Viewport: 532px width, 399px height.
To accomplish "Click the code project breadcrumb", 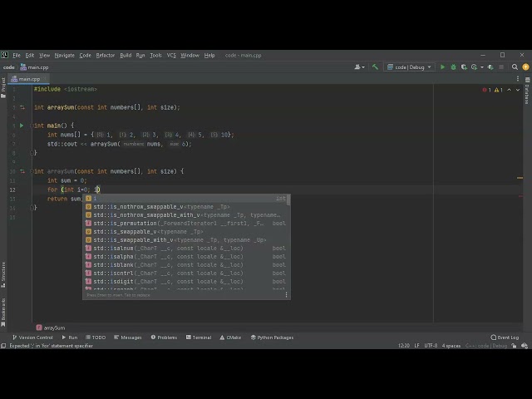I will coord(9,67).
